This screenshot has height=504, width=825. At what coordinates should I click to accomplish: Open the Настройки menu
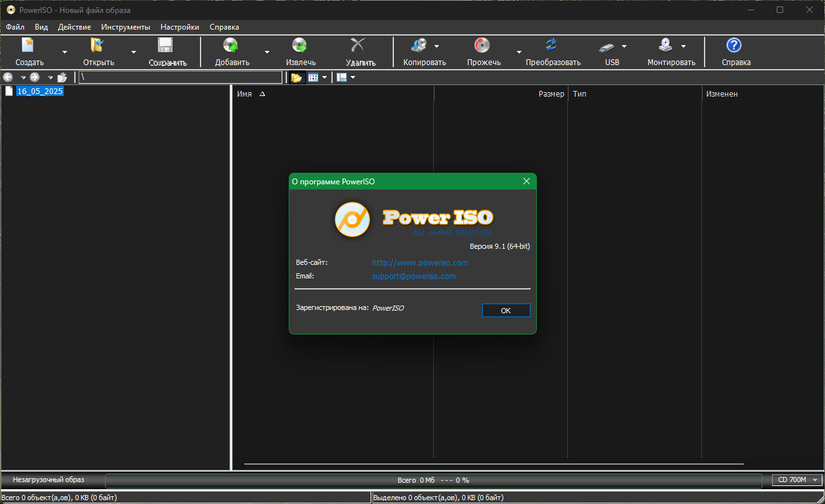click(180, 27)
